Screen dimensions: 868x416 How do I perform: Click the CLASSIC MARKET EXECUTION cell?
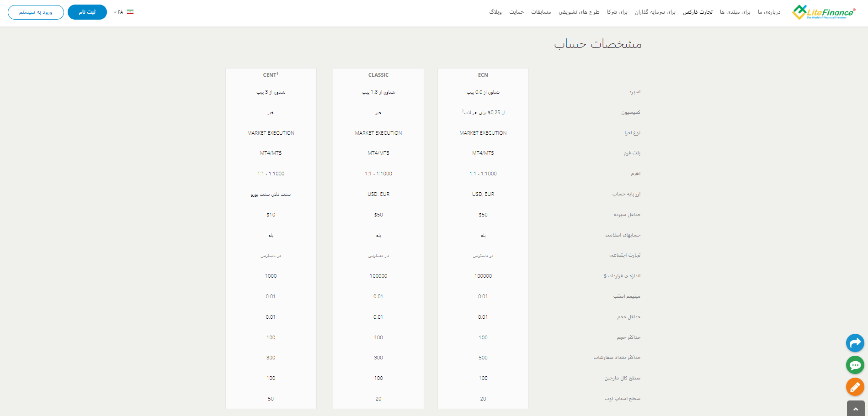coord(378,133)
